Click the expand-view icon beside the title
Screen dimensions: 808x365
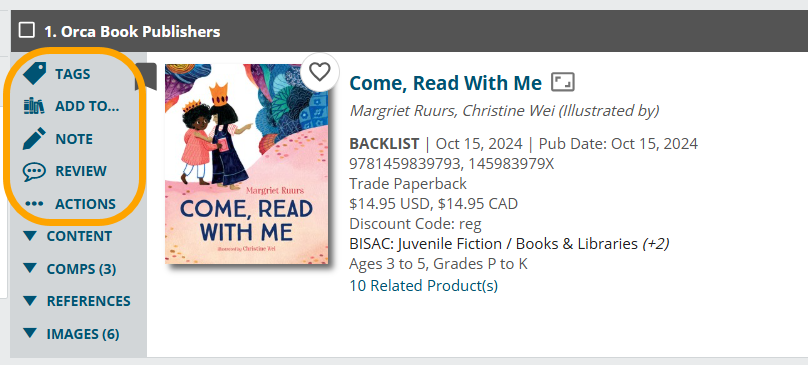(x=563, y=82)
